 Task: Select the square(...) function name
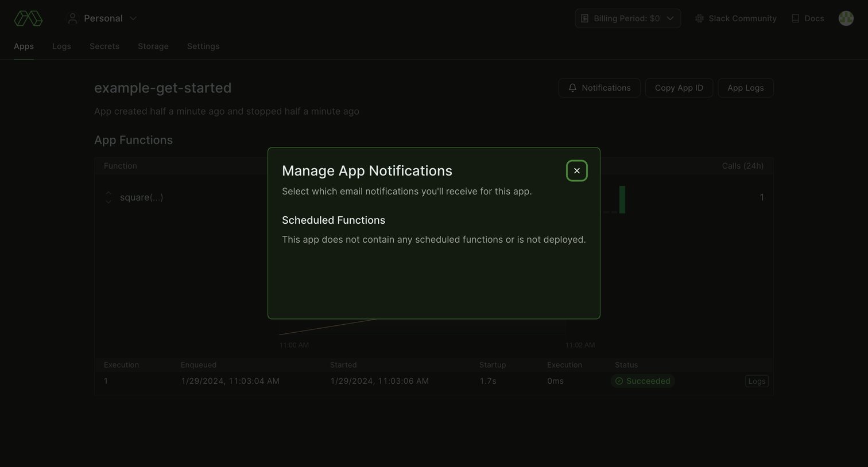[141, 197]
